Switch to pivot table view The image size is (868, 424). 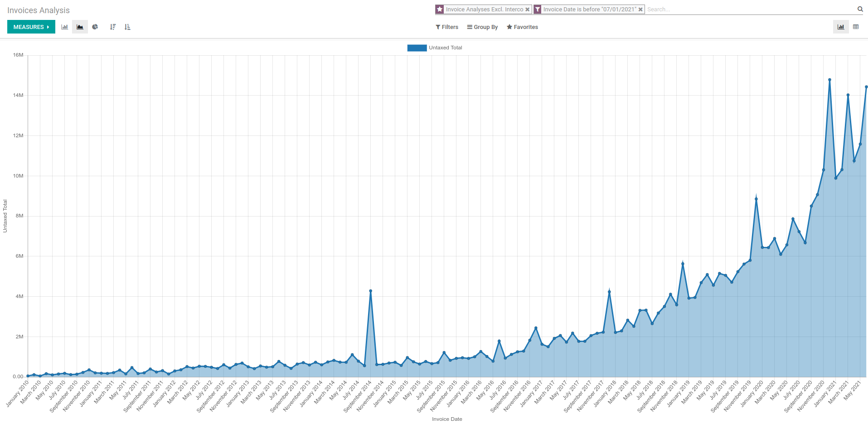[x=856, y=27]
